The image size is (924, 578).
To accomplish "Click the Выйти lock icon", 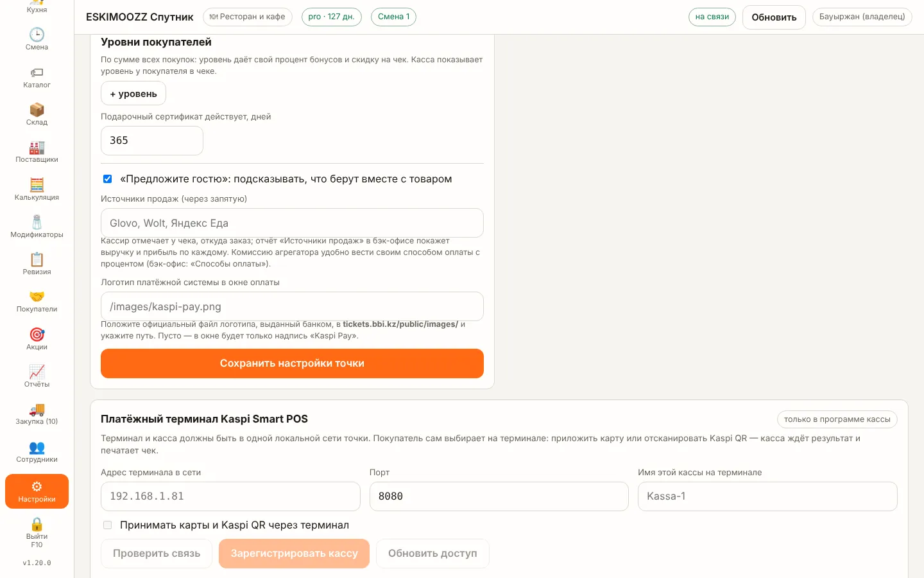I will [x=37, y=532].
